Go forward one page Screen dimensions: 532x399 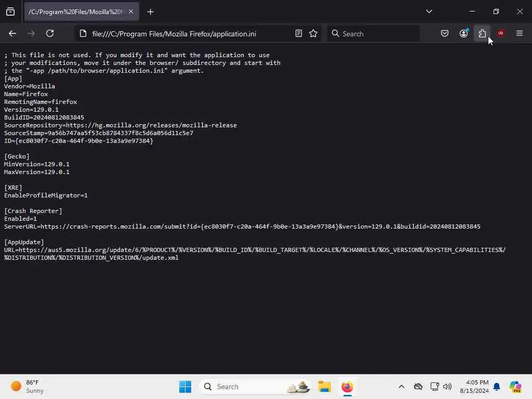click(31, 33)
